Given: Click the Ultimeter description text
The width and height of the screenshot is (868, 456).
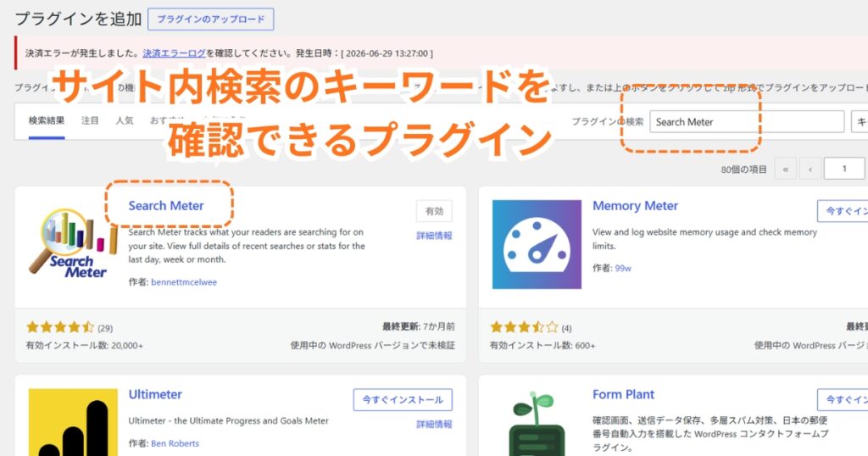Looking at the screenshot, I should coord(229,420).
